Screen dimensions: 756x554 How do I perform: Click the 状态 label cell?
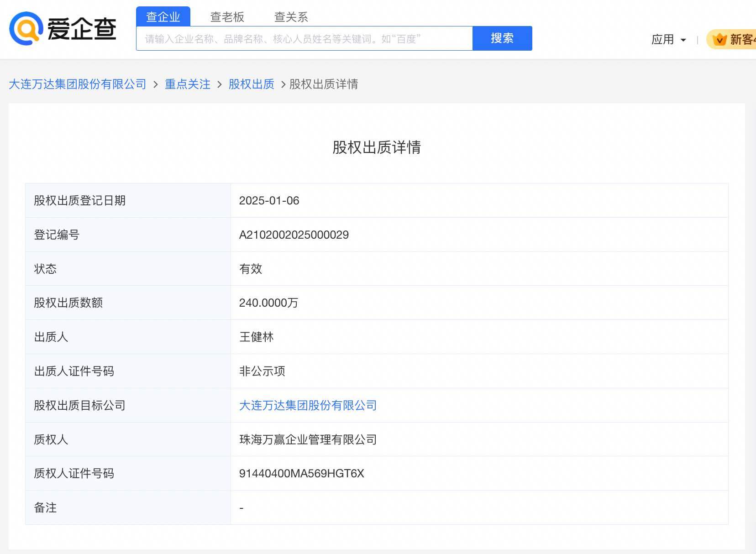(128, 269)
